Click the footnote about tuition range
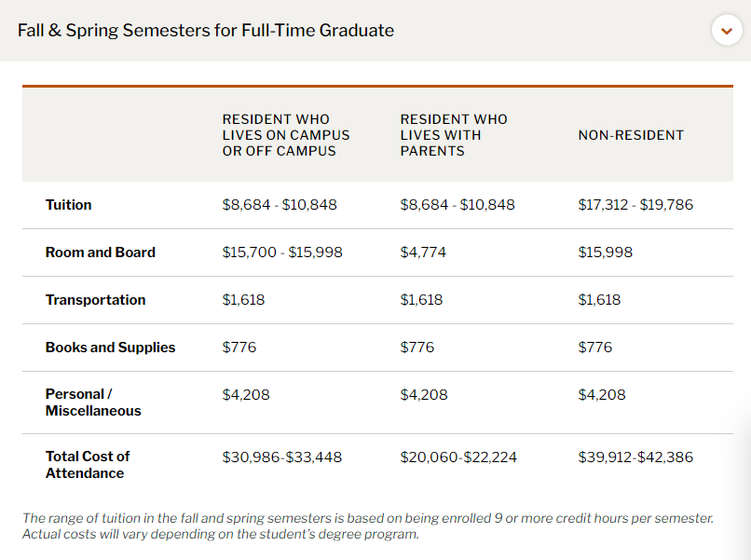 coord(368,526)
